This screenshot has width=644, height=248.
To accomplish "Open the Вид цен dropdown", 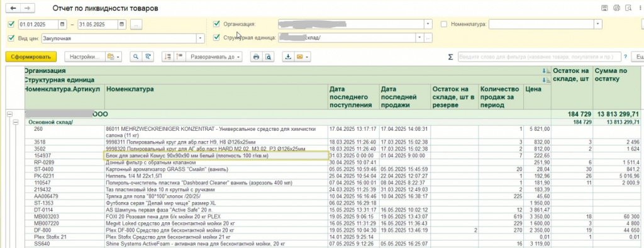I will [x=201, y=38].
